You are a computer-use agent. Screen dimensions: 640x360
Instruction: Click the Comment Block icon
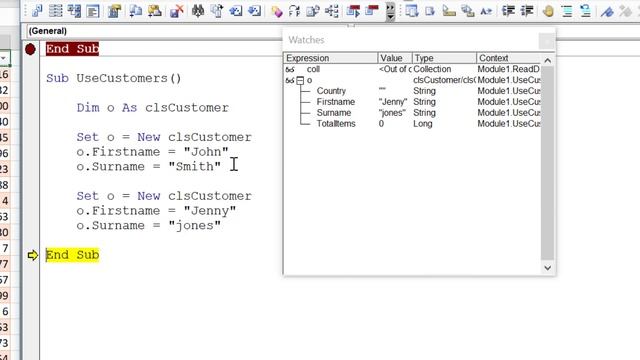(567, 11)
